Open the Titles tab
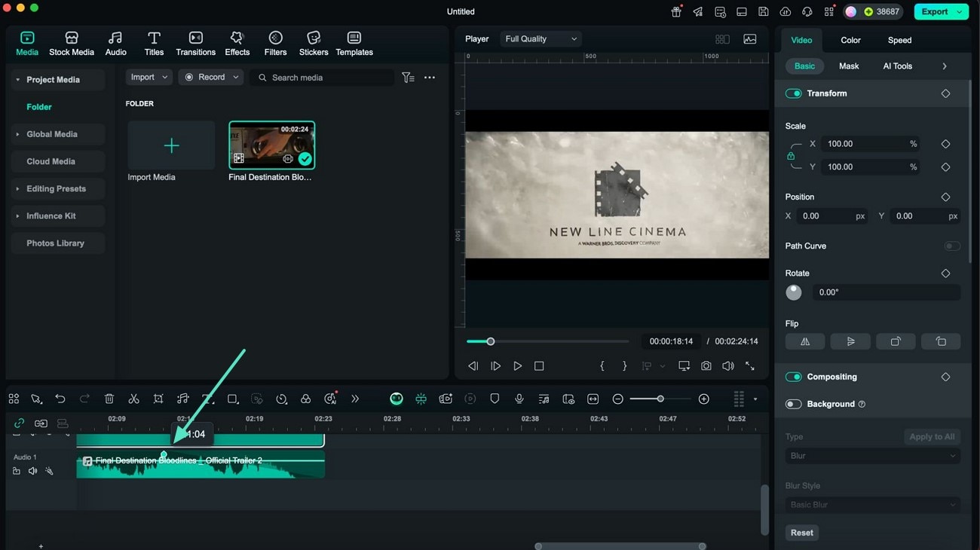Screen dimensions: 980x550 pyautogui.click(x=154, y=44)
